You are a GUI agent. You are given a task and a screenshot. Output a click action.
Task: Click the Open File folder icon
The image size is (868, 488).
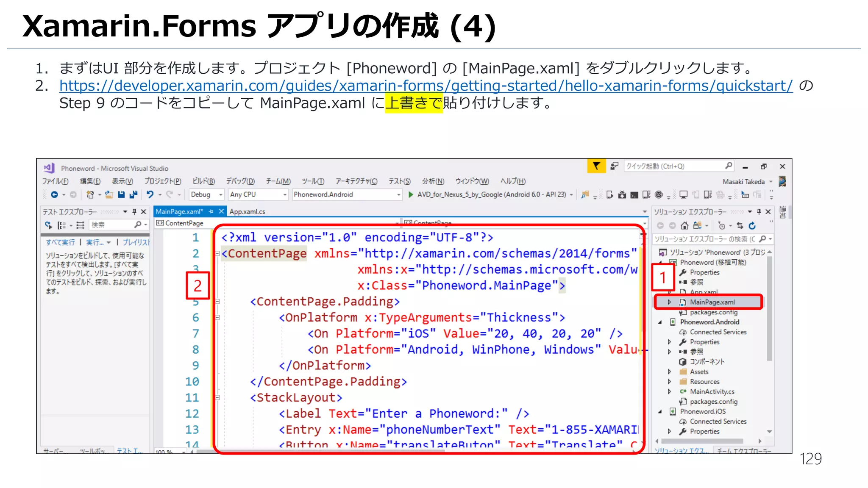(109, 194)
